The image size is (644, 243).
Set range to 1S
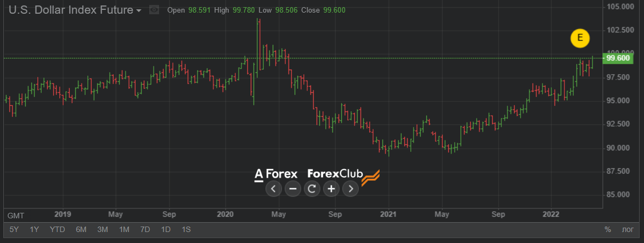click(x=186, y=229)
